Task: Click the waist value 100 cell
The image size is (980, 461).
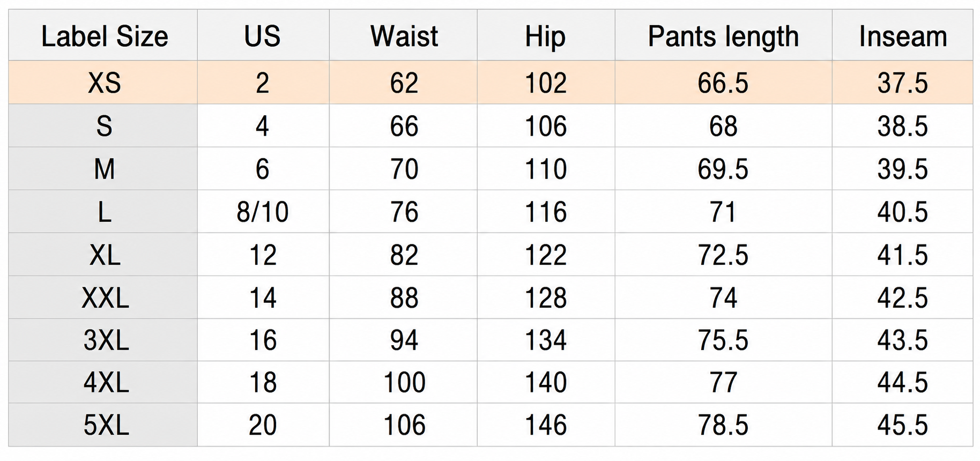Action: (x=403, y=382)
